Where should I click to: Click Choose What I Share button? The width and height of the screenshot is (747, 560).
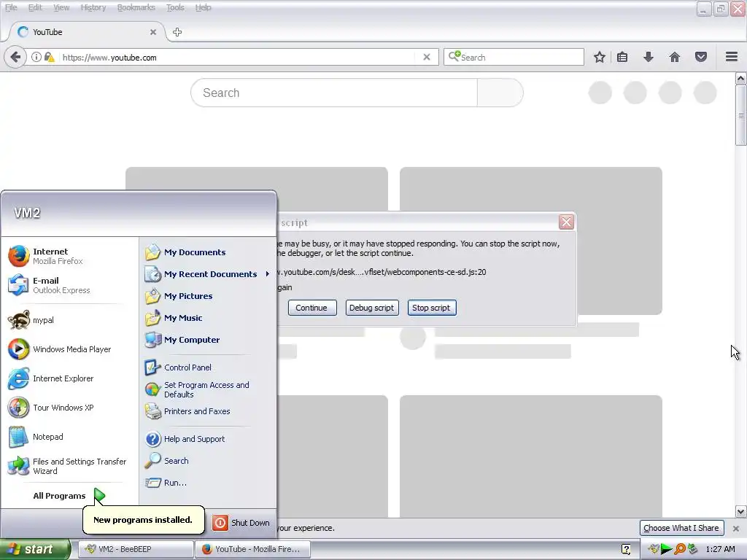click(681, 528)
